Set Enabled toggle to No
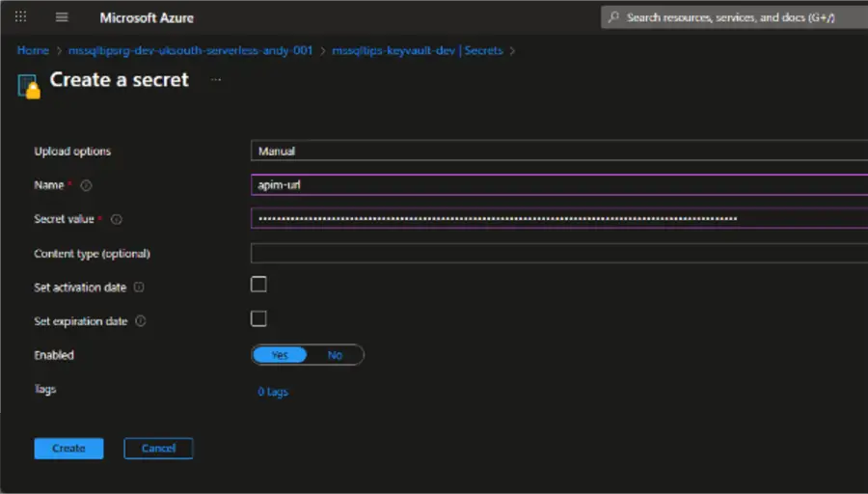Viewport: 868px width, 494px height. pos(335,355)
